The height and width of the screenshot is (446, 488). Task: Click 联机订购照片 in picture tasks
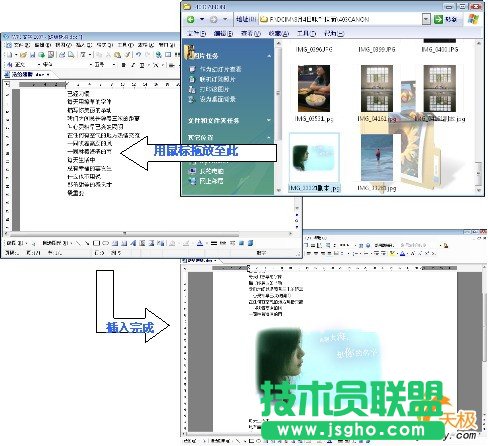217,79
